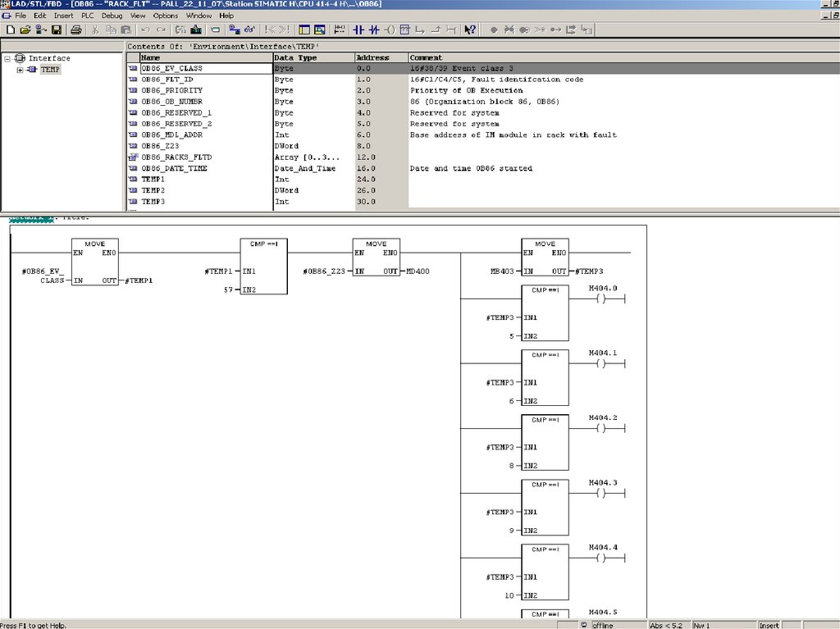Click the Data Type column header
The height and width of the screenshot is (629, 840).
tap(314, 58)
